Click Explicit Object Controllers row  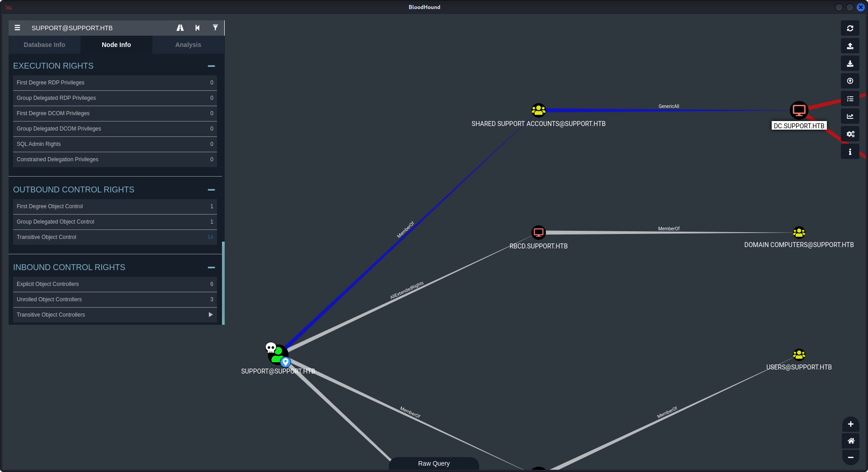pos(115,284)
